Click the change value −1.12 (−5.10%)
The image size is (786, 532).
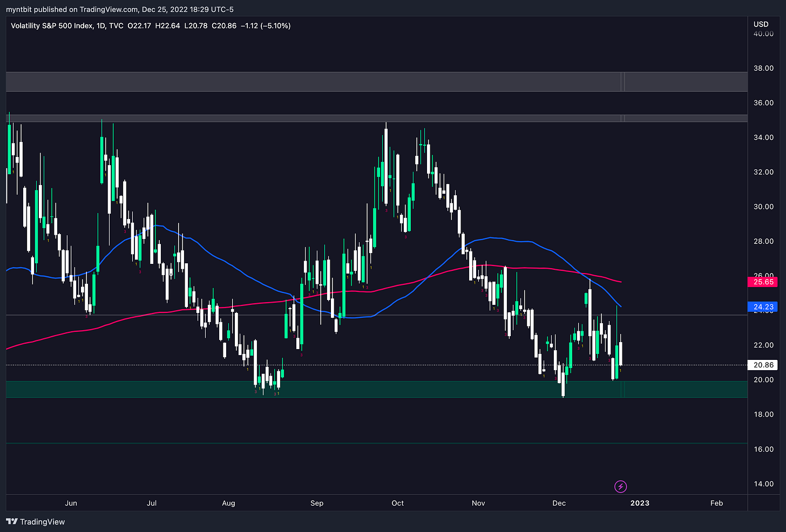(266, 25)
